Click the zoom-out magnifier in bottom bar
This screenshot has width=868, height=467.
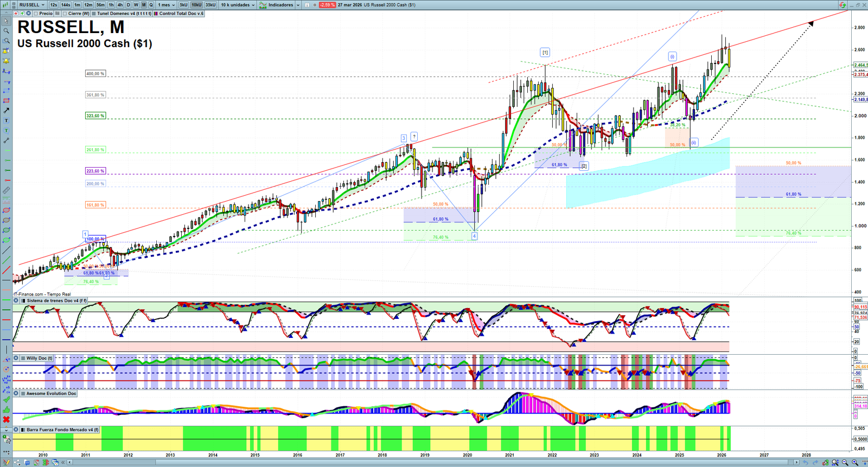tap(845, 463)
